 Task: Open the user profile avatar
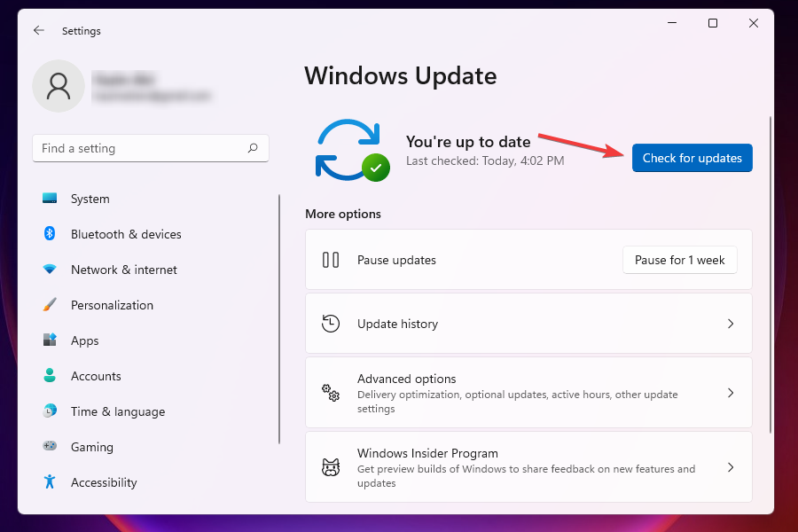coord(59,86)
